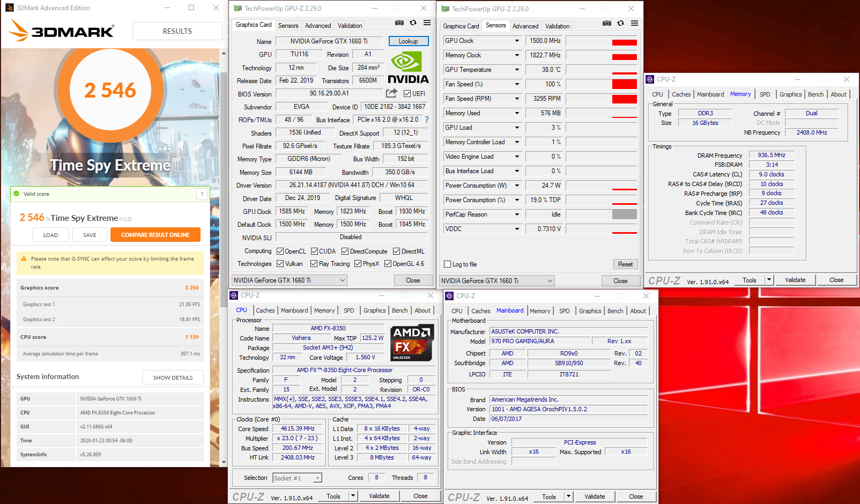Click the 3DMark scrollbar down arrow
The image size is (860, 504).
[224, 462]
